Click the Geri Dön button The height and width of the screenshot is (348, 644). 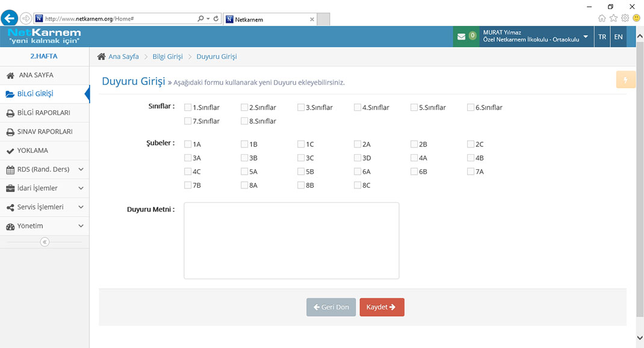click(331, 307)
